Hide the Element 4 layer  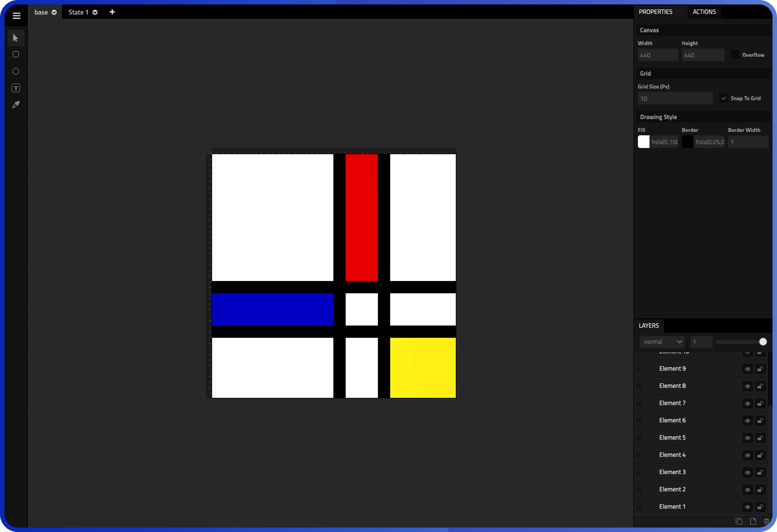[x=748, y=455]
